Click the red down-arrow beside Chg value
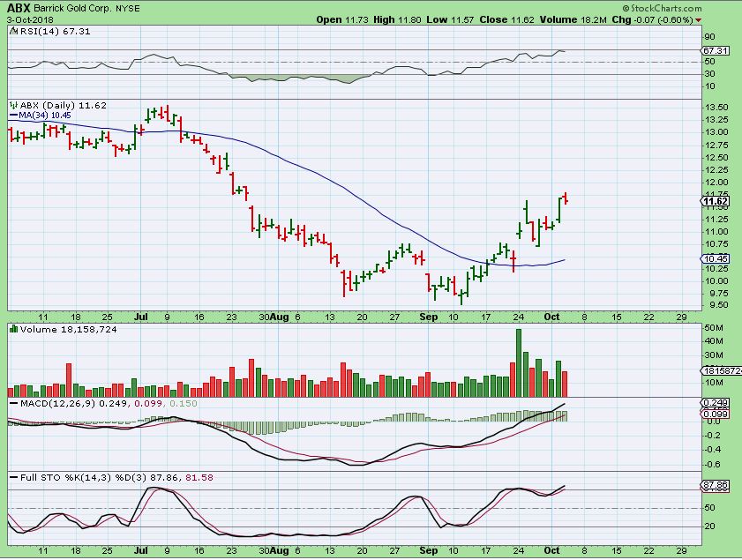 point(699,20)
